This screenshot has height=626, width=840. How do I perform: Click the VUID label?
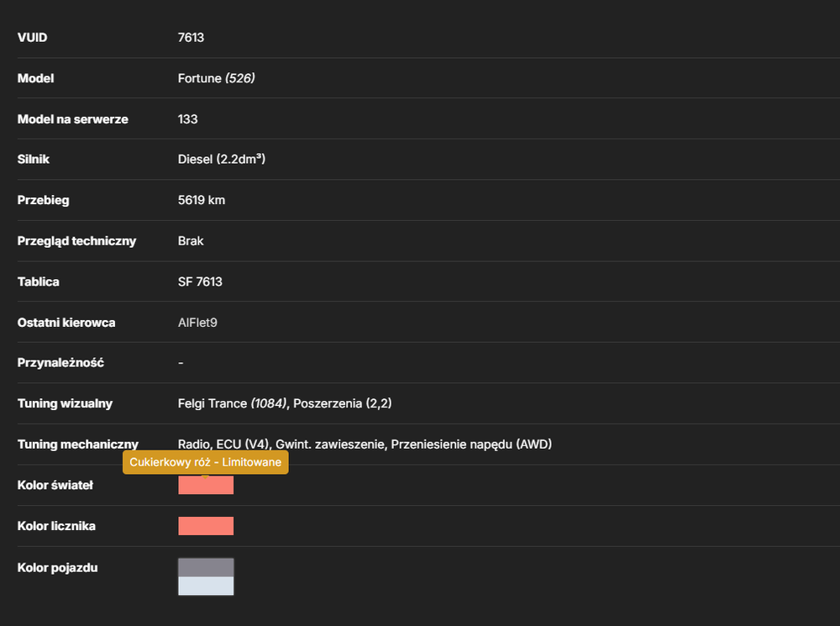(32, 38)
